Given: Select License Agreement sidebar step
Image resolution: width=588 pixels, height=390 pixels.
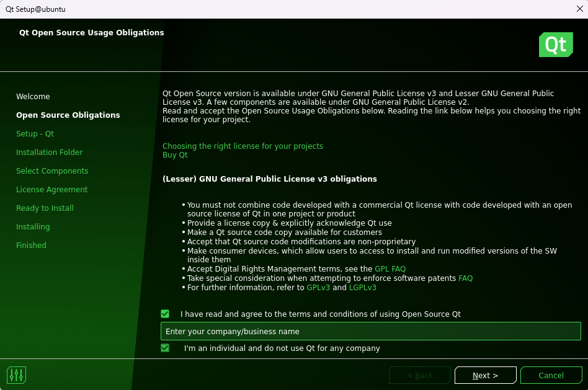Looking at the screenshot, I should click(51, 190).
